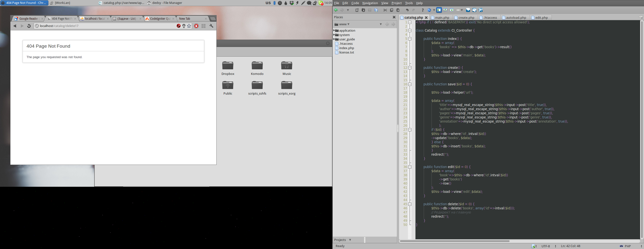Open the Navigation menu
Image resolution: width=644 pixels, height=249 pixels.
click(370, 3)
